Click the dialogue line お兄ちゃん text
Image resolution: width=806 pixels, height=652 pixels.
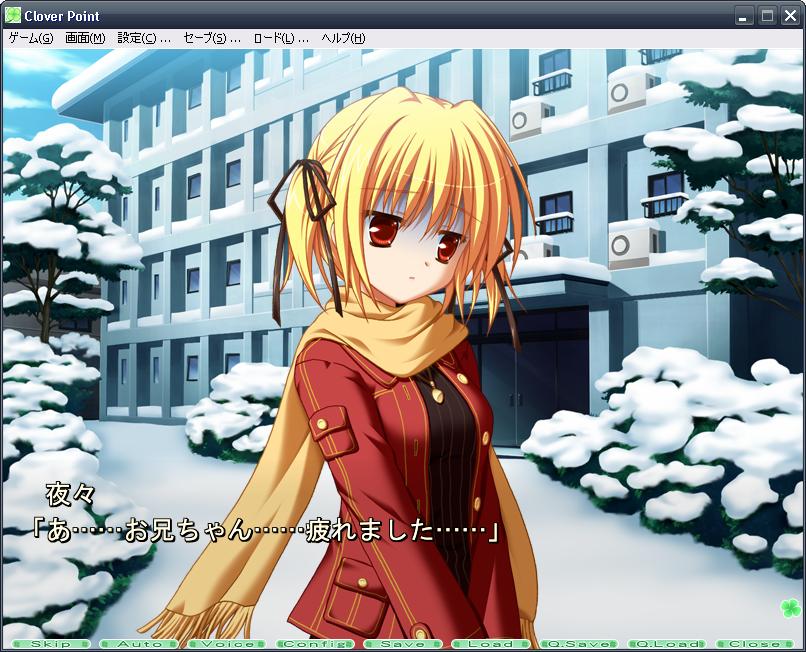coord(189,531)
